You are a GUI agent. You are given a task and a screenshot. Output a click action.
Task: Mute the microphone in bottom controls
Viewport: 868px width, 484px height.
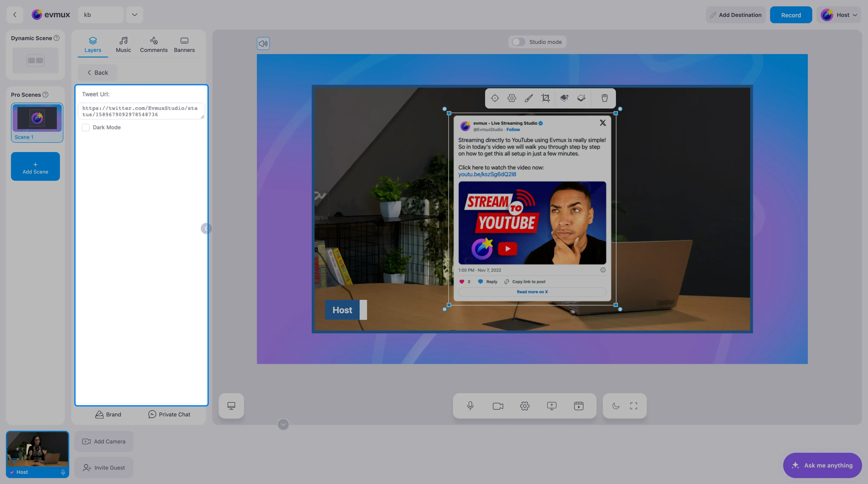pyautogui.click(x=470, y=406)
